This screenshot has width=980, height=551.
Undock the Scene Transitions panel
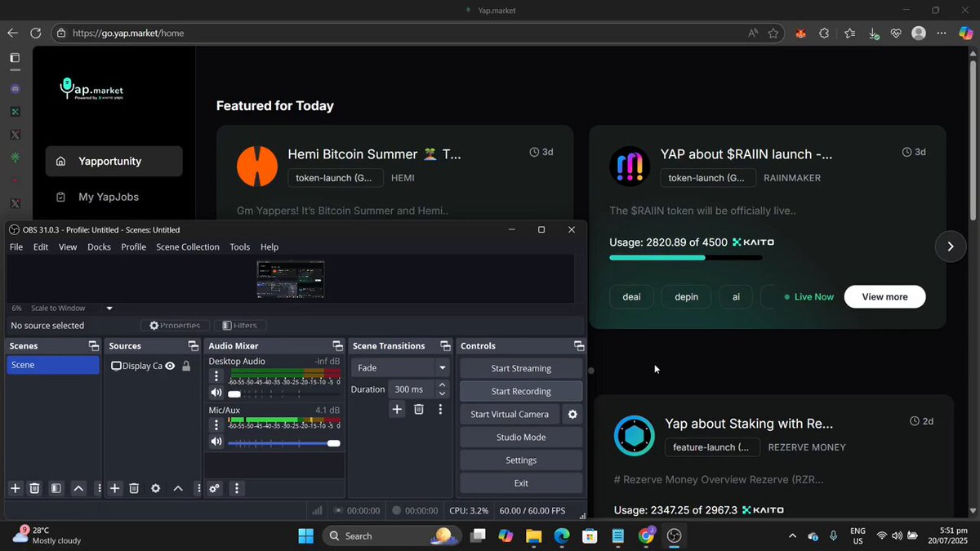pos(445,346)
